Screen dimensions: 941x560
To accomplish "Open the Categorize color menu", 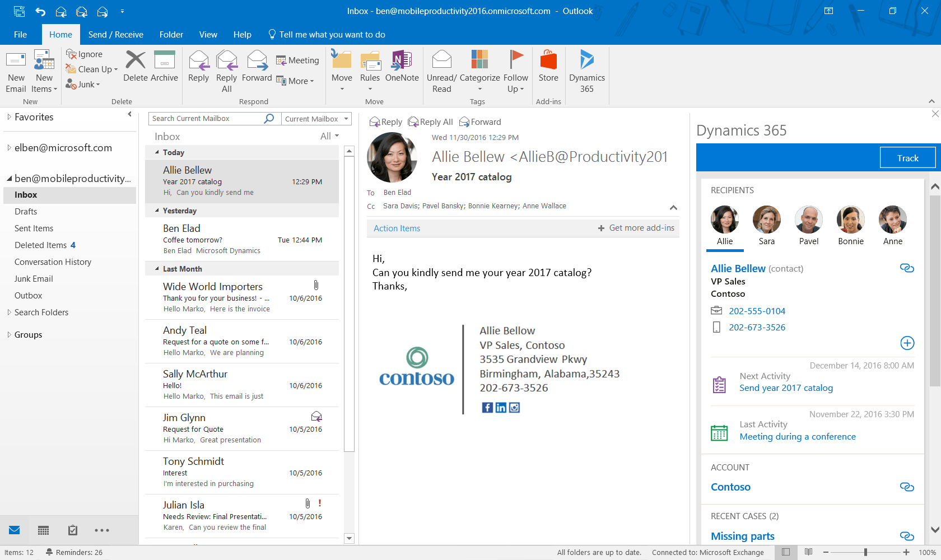I will [479, 71].
